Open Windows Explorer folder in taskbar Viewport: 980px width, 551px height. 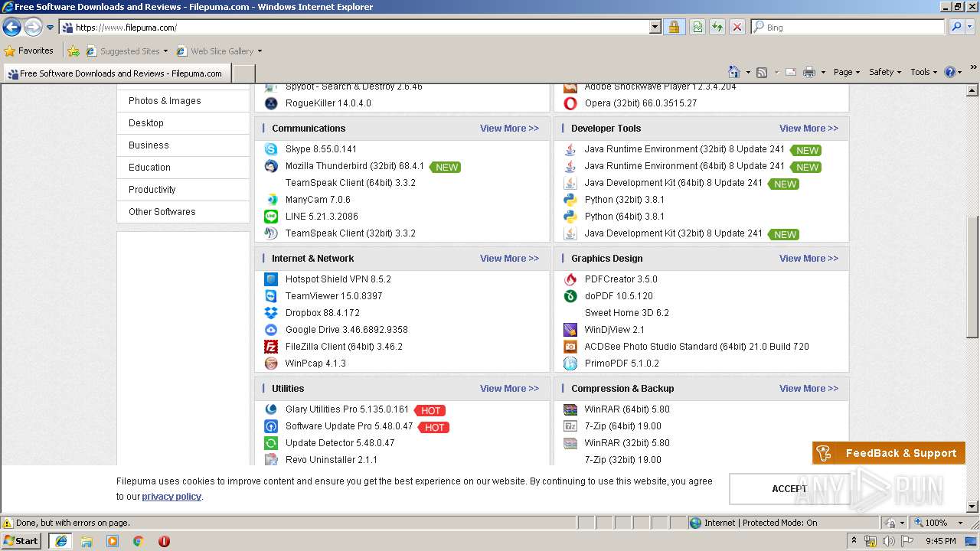(x=87, y=541)
